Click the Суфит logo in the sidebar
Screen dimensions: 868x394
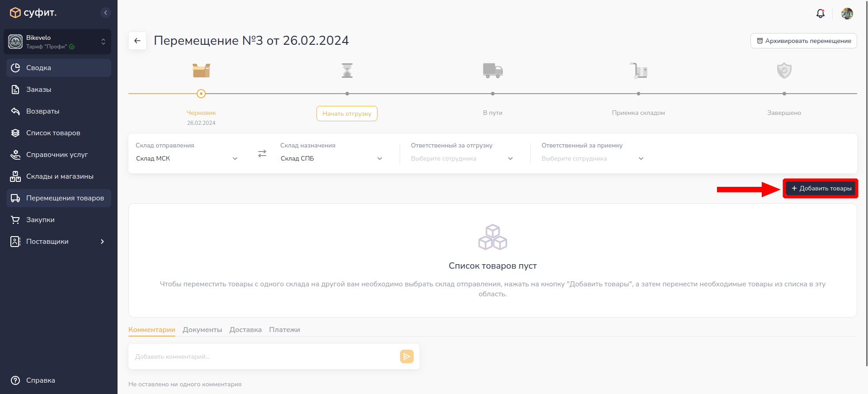(33, 13)
